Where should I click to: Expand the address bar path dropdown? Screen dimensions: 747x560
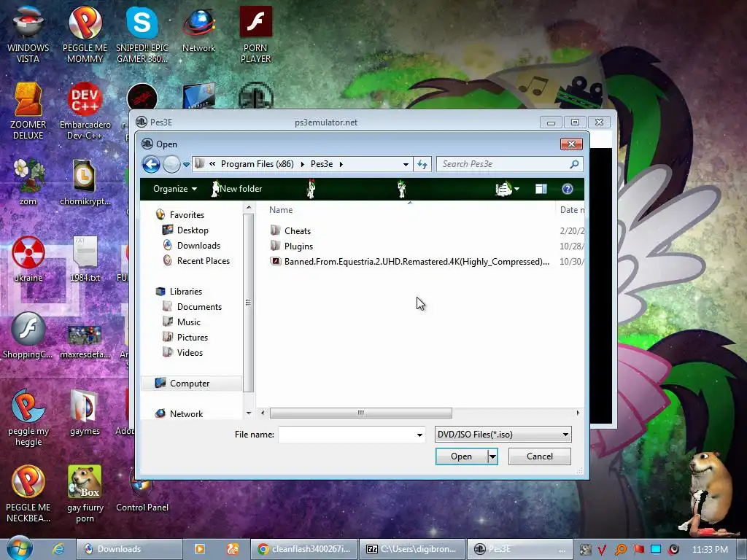coord(406,164)
